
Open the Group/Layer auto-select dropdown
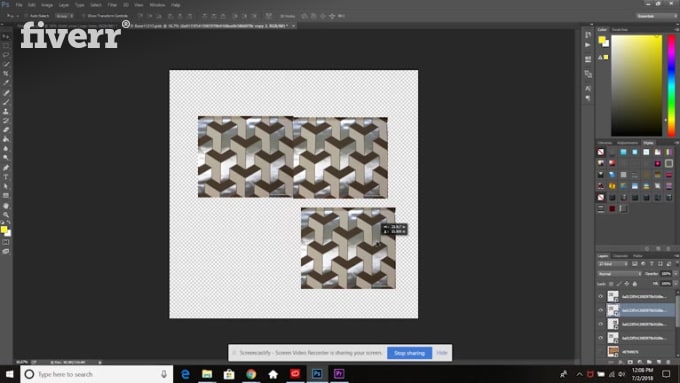pos(64,16)
